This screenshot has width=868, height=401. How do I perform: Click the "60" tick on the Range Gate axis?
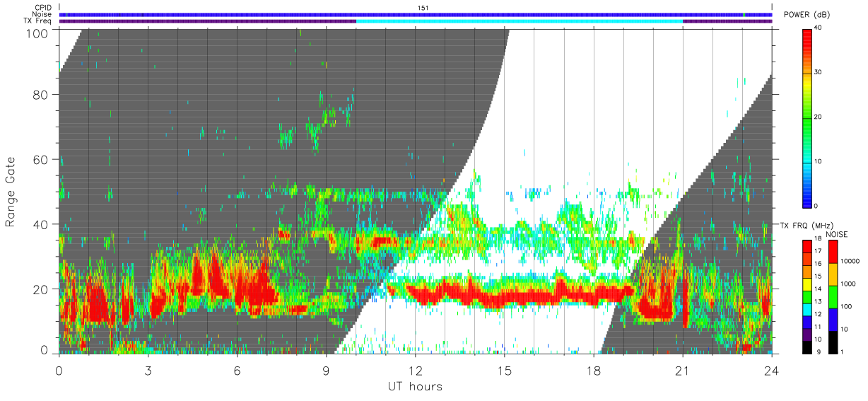tap(41, 159)
